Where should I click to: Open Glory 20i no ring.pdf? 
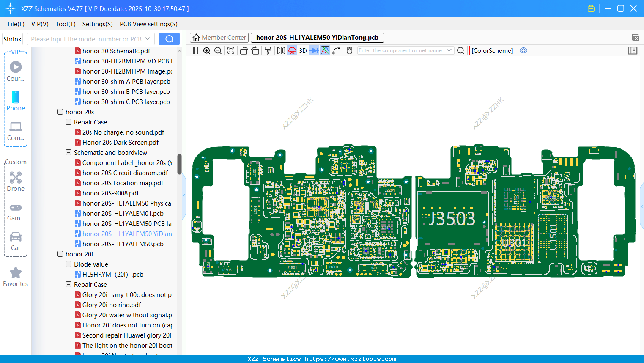112,305
